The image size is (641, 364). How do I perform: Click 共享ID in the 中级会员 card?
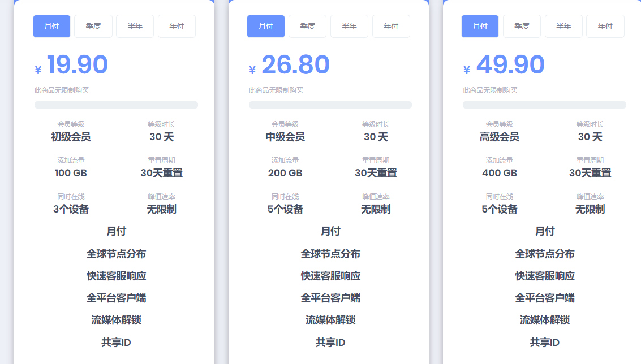tap(330, 343)
